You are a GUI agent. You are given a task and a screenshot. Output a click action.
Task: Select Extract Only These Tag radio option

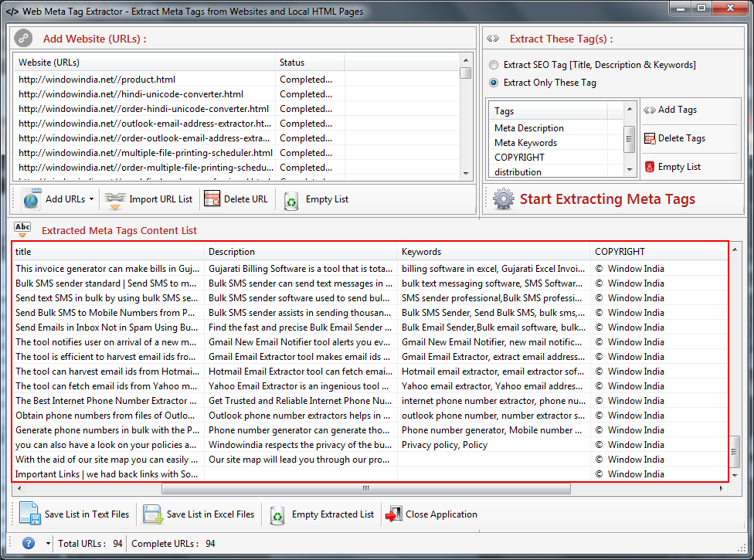click(x=494, y=83)
